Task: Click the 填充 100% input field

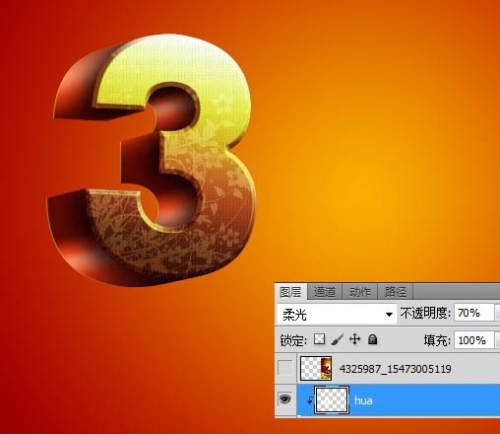Action: coord(474,341)
